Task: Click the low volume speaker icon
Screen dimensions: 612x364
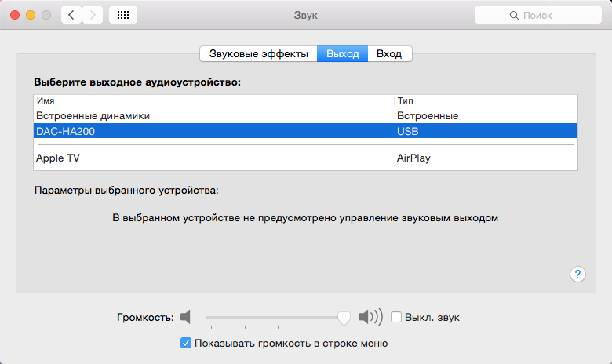Action: (x=185, y=317)
